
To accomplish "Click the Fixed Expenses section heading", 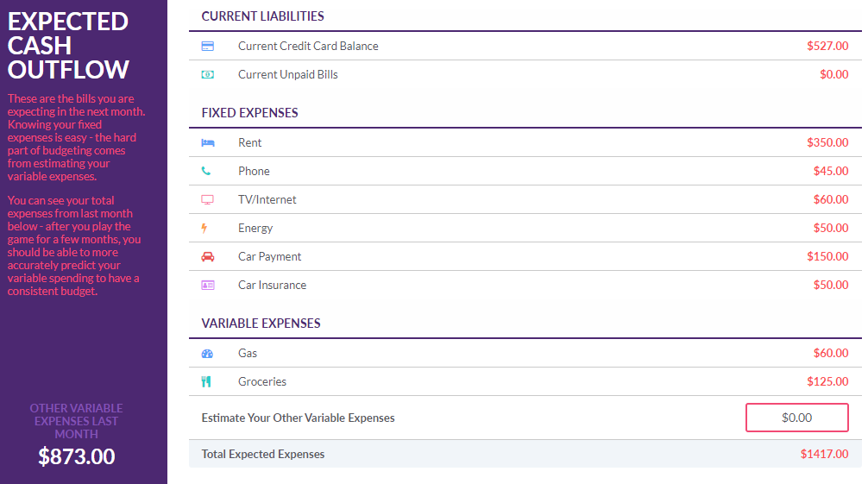I will click(249, 113).
